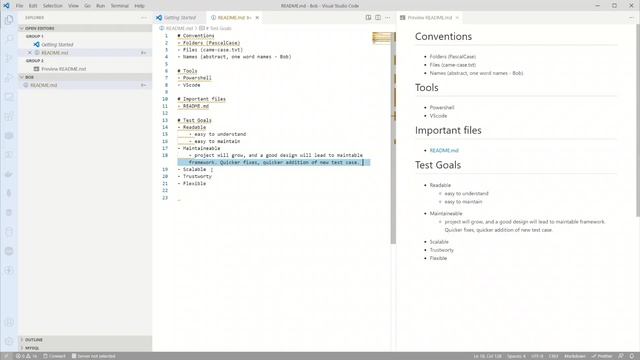This screenshot has width=640, height=360.
Task: Close README.md in Open Editors list
Action: [29, 53]
